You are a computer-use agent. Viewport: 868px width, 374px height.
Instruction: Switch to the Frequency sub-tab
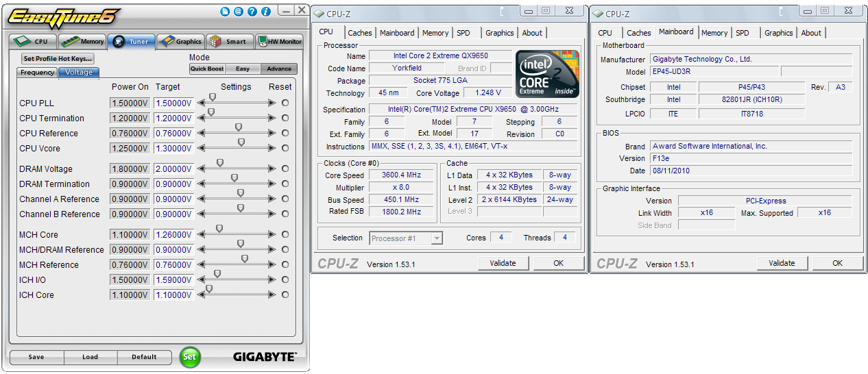(38, 73)
